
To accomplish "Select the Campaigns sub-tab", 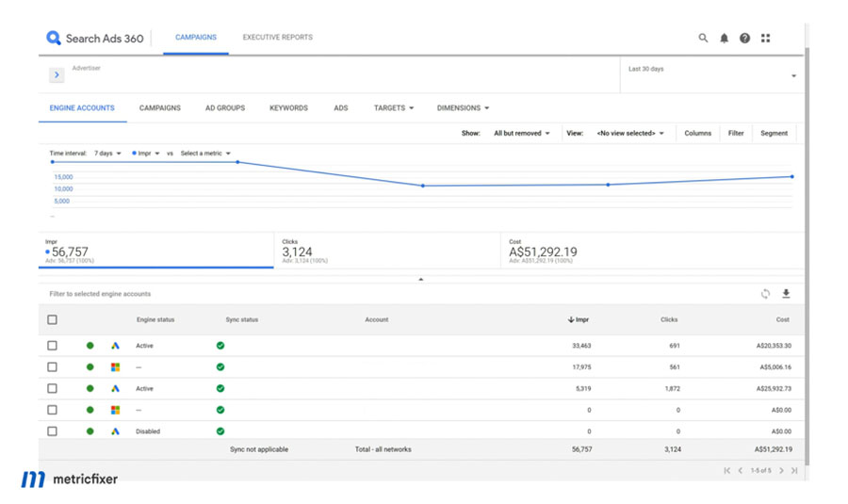I will click(160, 108).
